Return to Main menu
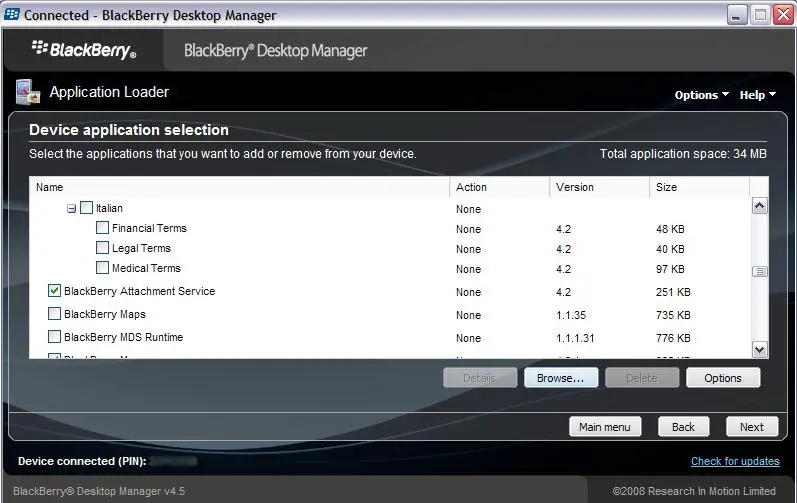The image size is (797, 503). tap(605, 427)
